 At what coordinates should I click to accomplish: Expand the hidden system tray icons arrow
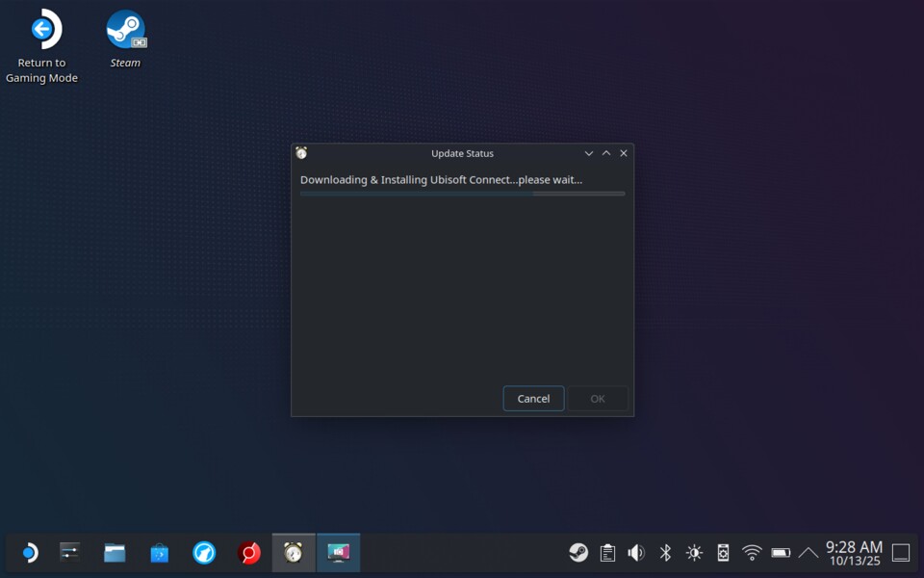pos(808,553)
